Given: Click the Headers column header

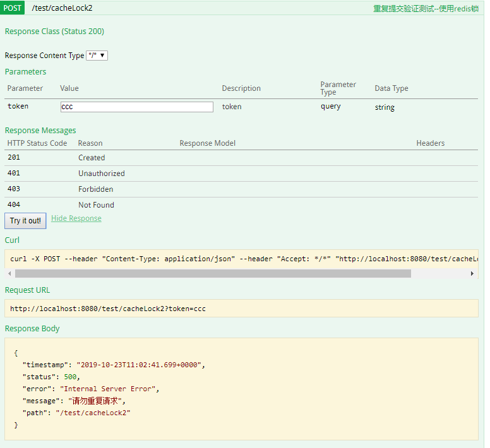Looking at the screenshot, I should [430, 143].
